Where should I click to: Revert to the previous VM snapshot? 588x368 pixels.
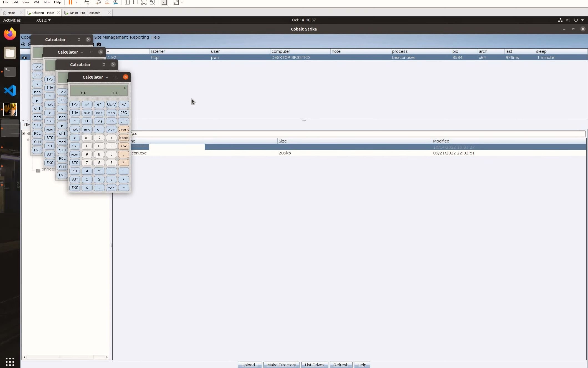[x=107, y=2]
